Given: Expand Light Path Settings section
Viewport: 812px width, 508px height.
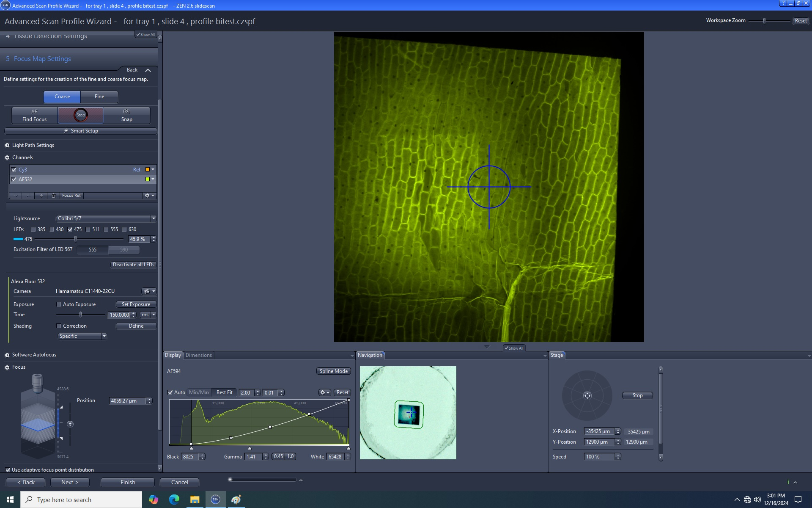Looking at the screenshot, I should click(7, 145).
